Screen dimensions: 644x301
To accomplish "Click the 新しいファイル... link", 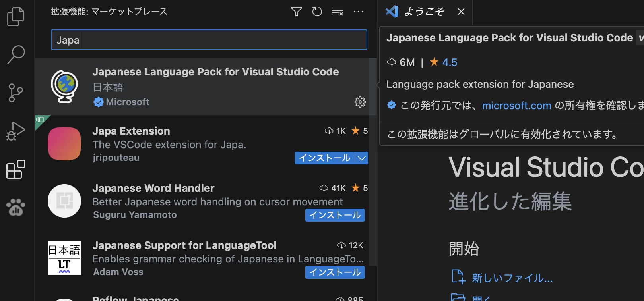I will coord(512,278).
